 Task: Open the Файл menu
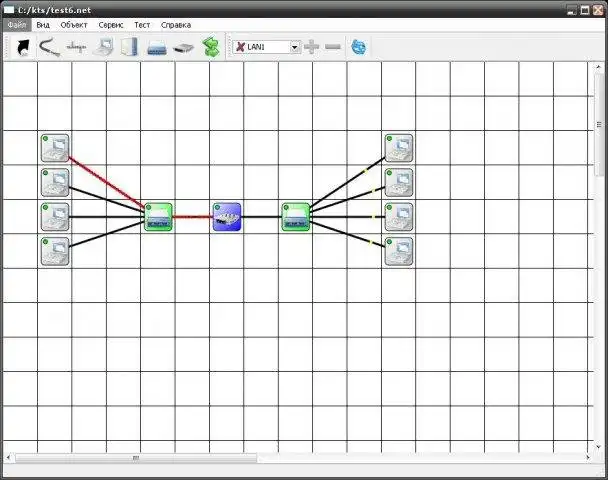[17, 25]
